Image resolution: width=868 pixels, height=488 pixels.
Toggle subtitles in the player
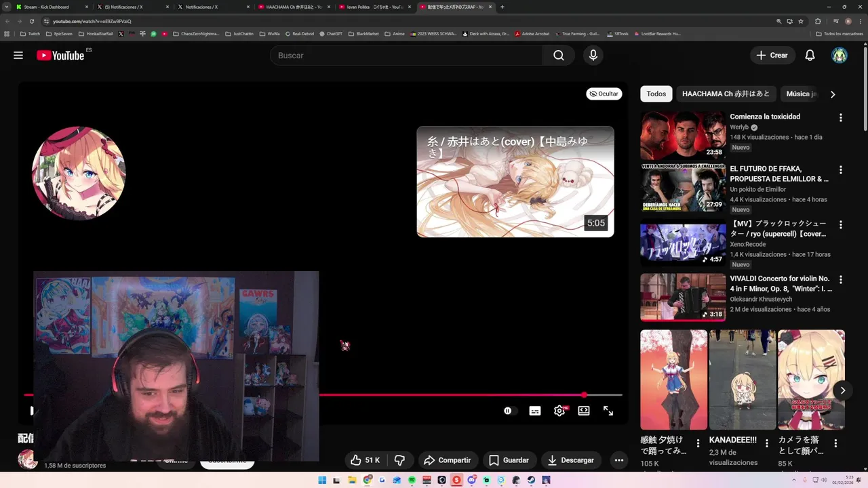point(535,411)
